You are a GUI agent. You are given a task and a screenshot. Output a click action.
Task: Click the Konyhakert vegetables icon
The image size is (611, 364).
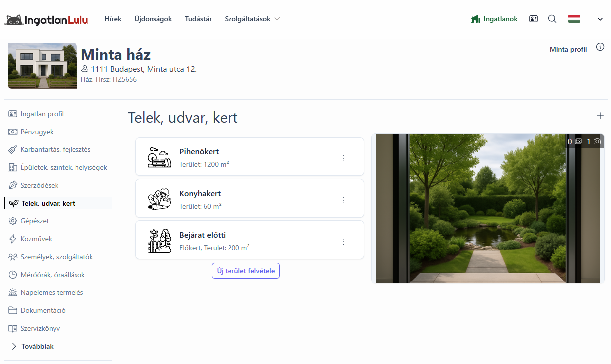[x=159, y=199]
